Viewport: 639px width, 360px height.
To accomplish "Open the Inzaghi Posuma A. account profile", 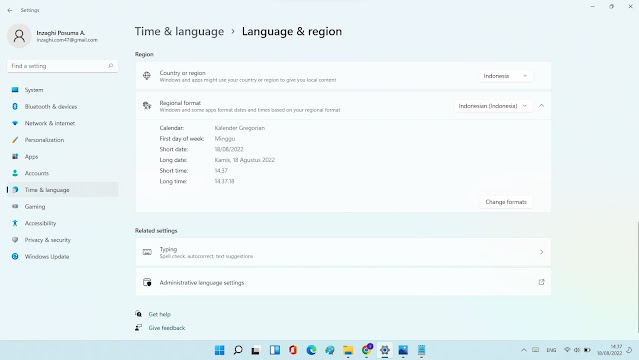I will point(53,36).
